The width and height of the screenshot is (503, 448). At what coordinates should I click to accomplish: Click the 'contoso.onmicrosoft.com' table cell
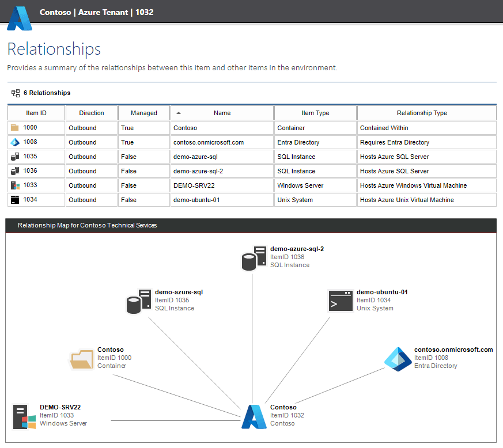(x=222, y=142)
